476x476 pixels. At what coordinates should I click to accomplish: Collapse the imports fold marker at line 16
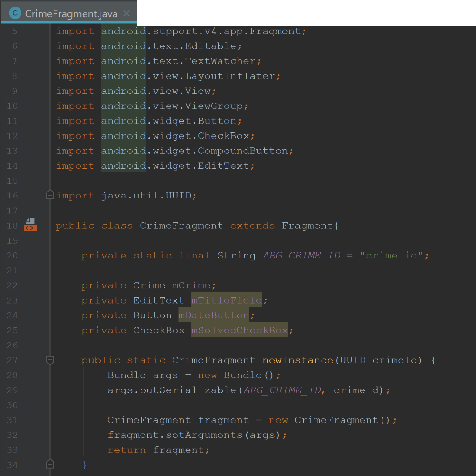[x=50, y=195]
